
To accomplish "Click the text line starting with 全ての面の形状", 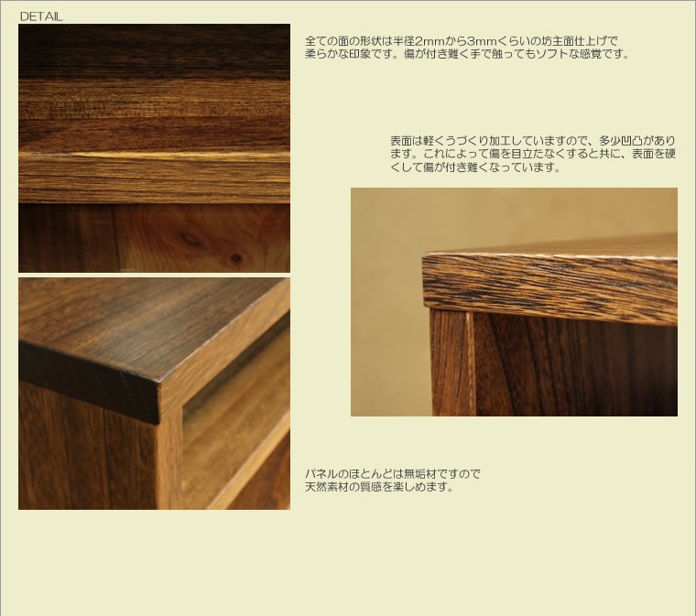I will coord(462,41).
